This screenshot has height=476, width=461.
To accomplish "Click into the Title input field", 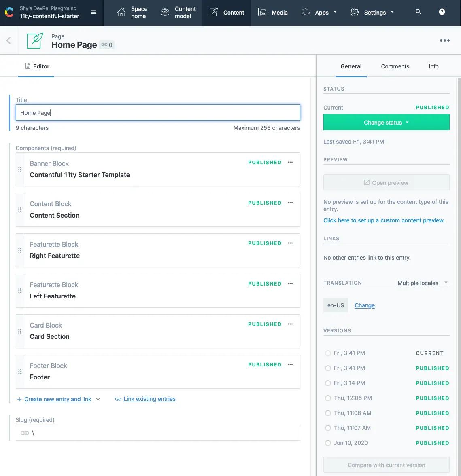I will tap(158, 112).
